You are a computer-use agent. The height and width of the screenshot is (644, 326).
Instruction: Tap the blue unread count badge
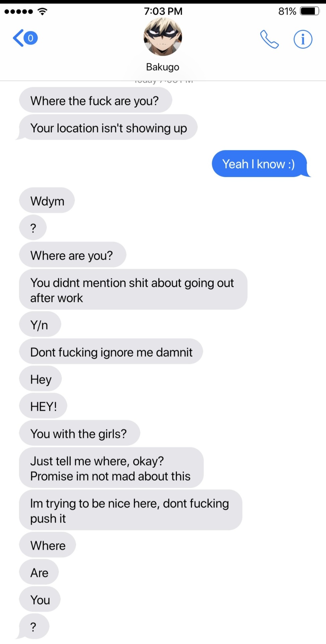(30, 38)
